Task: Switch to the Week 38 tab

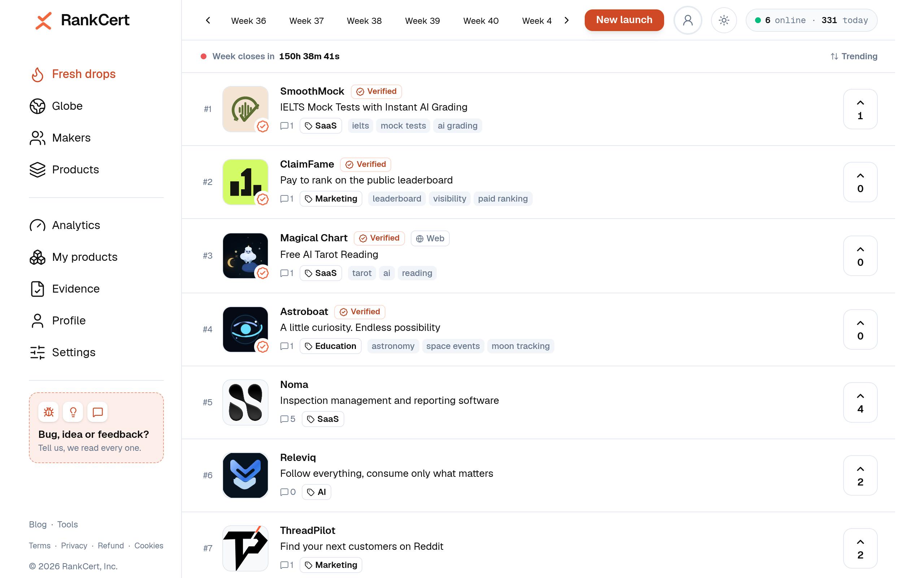Action: pyautogui.click(x=364, y=21)
